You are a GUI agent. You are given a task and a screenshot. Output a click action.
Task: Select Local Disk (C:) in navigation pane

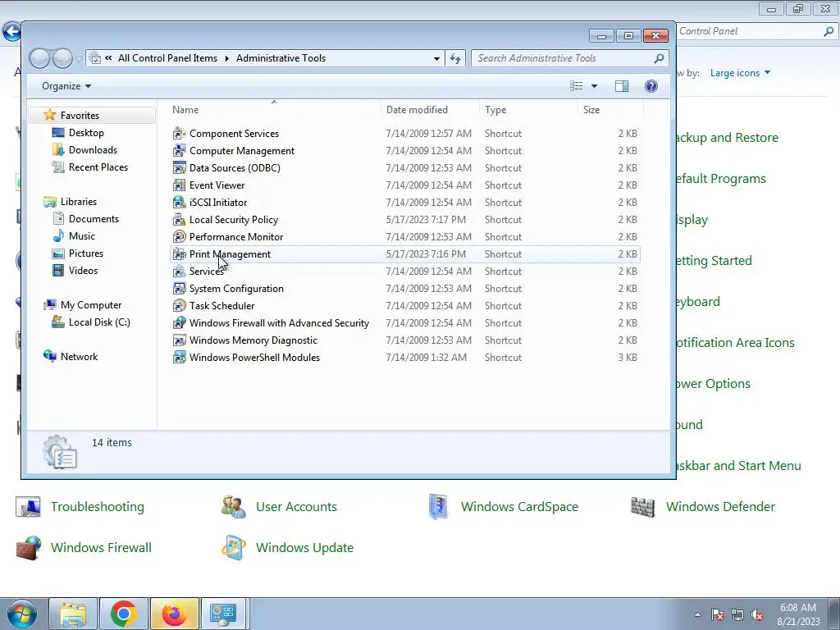click(x=99, y=322)
